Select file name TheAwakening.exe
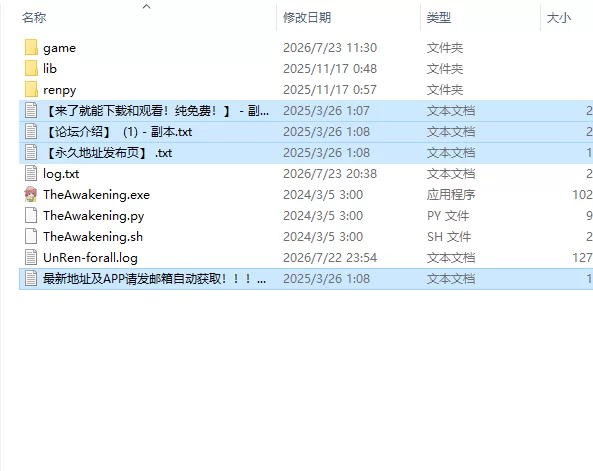 coord(96,194)
